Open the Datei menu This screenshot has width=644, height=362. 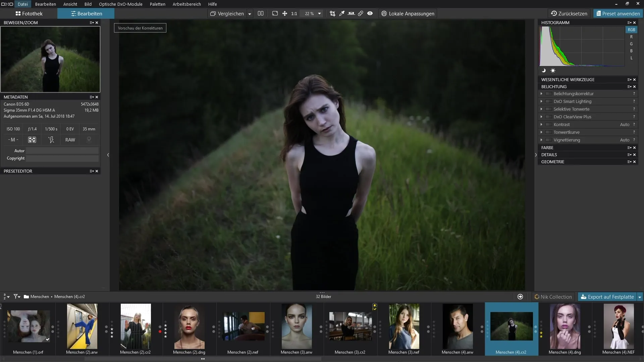(22, 4)
